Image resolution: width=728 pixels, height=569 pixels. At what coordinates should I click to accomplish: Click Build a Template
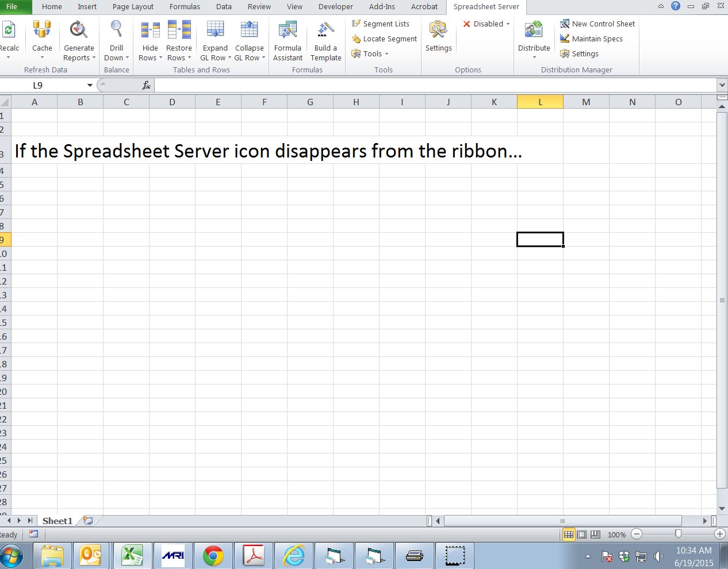325,40
